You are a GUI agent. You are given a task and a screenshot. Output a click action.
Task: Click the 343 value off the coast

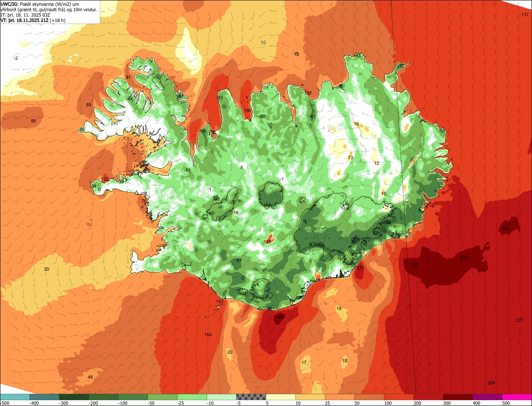click(279, 317)
